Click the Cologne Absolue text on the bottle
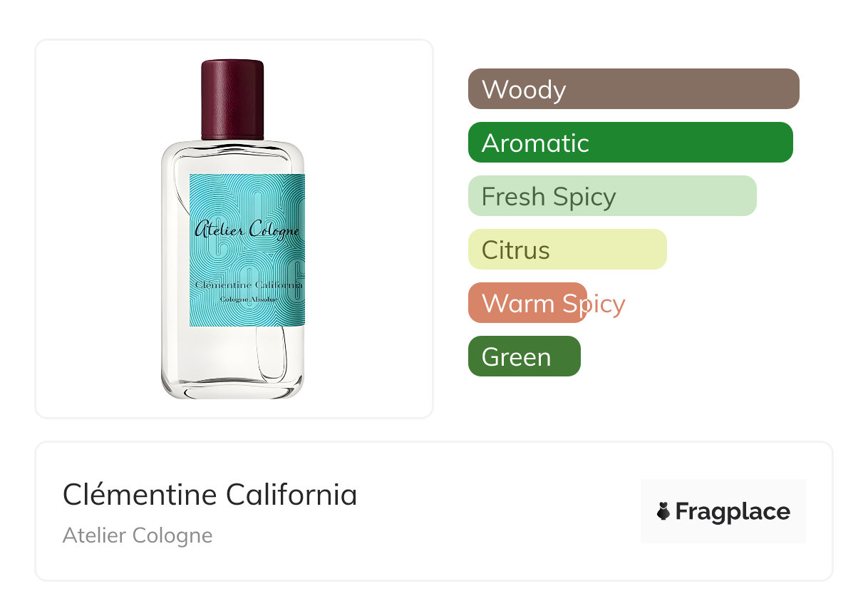The width and height of the screenshot is (868, 616). tap(248, 299)
